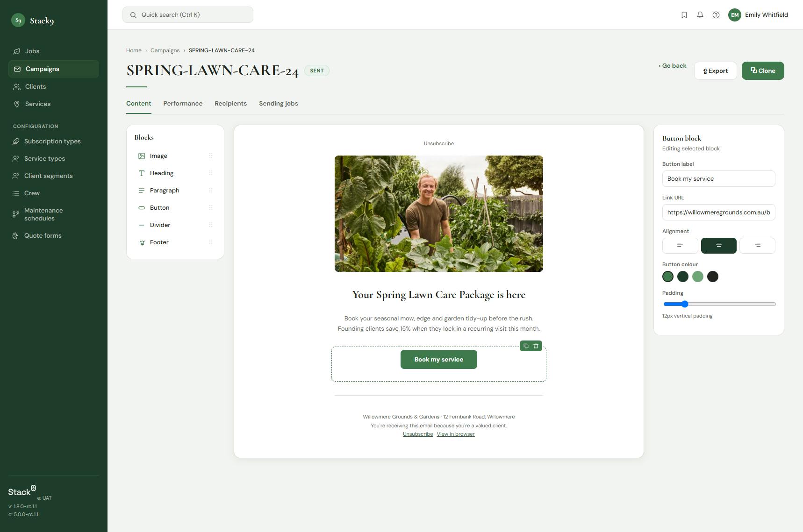Click the Book my service email button
The image size is (803, 532).
tap(439, 360)
